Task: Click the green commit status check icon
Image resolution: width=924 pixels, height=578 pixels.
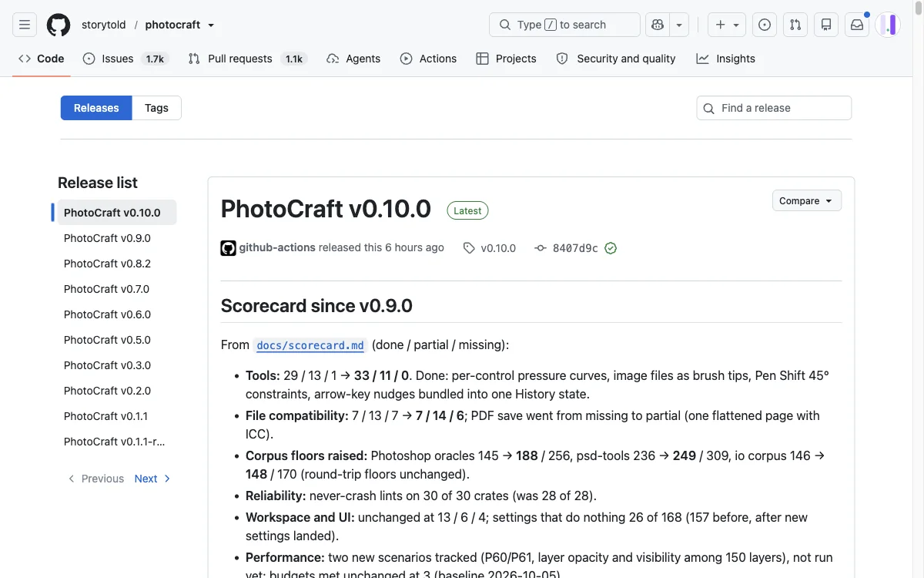Action: (611, 248)
